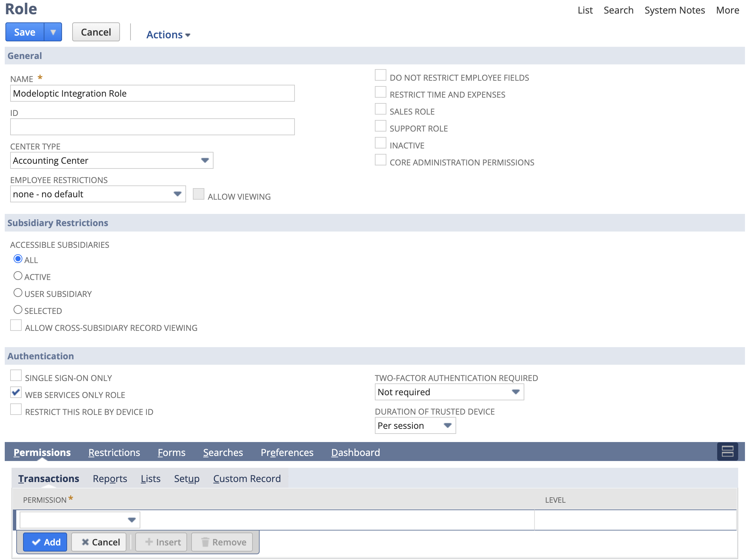The image size is (747, 560).
Task: Click Remove with trash icon
Action: click(x=223, y=542)
